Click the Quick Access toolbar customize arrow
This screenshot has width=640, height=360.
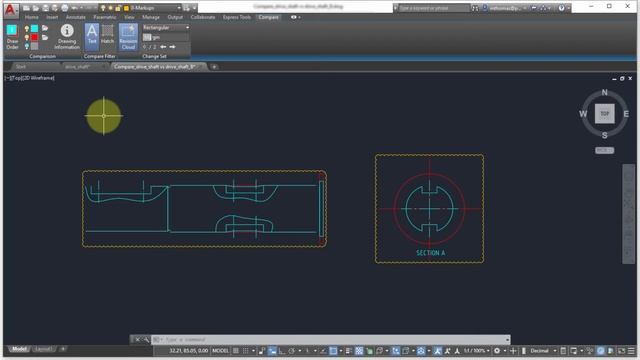coord(194,8)
